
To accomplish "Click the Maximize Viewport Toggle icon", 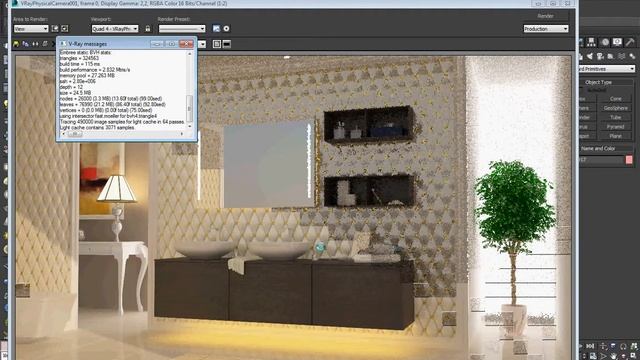I will (634, 356).
